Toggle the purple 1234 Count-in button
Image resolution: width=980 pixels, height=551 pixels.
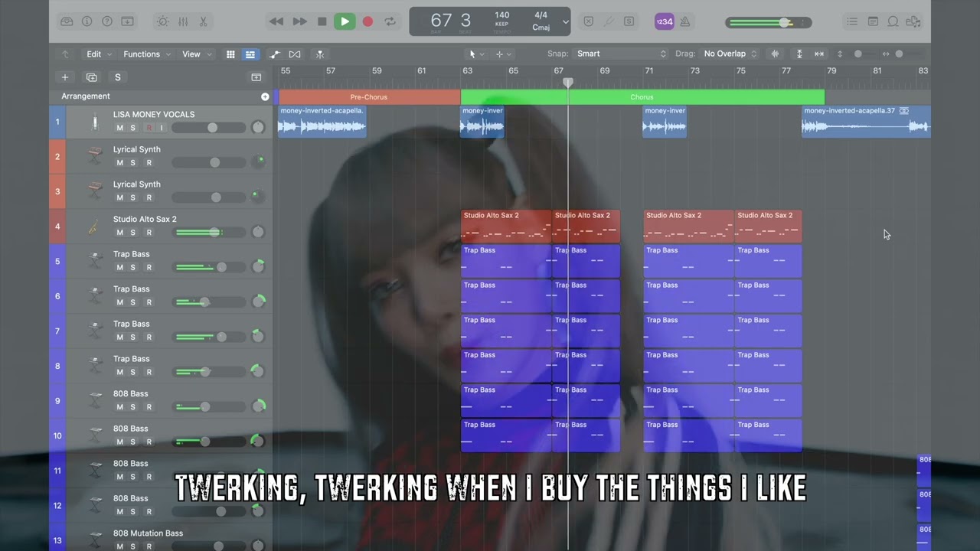click(x=664, y=21)
